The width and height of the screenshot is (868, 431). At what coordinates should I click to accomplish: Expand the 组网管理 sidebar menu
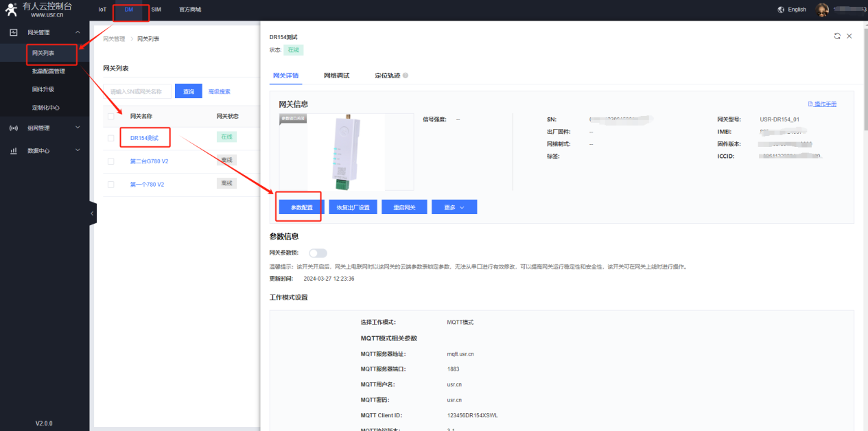point(78,128)
